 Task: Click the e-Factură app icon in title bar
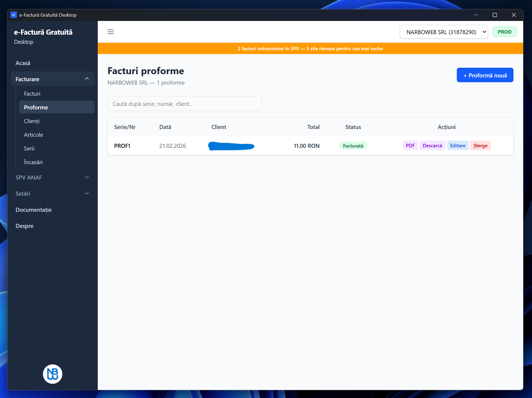[14, 15]
